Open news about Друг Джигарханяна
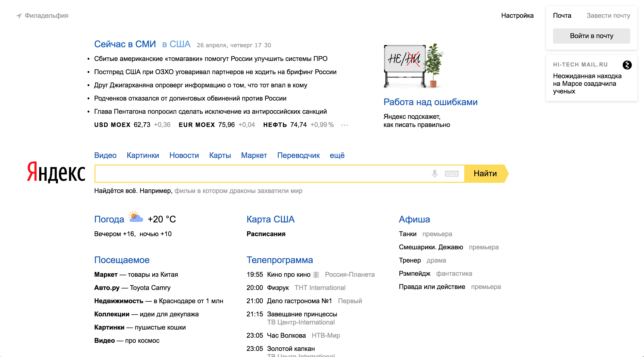Viewport: 644px width, 357px height. [201, 85]
